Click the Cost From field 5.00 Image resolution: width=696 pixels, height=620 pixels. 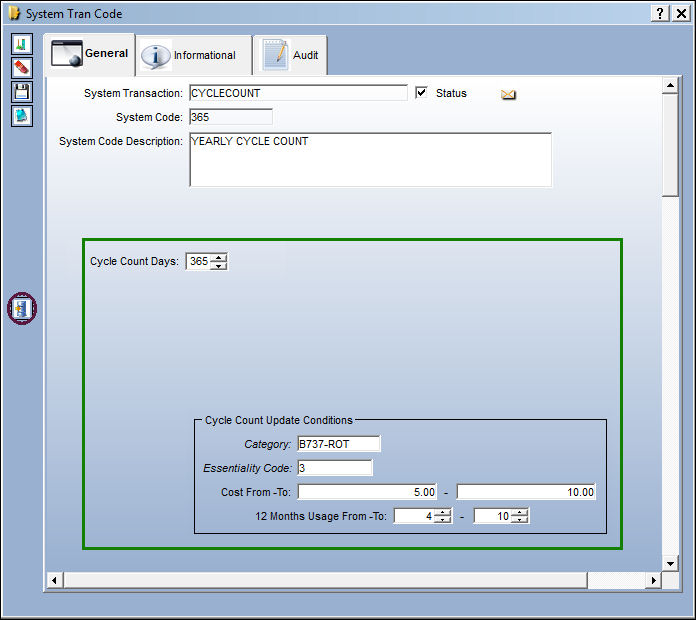pyautogui.click(x=368, y=492)
